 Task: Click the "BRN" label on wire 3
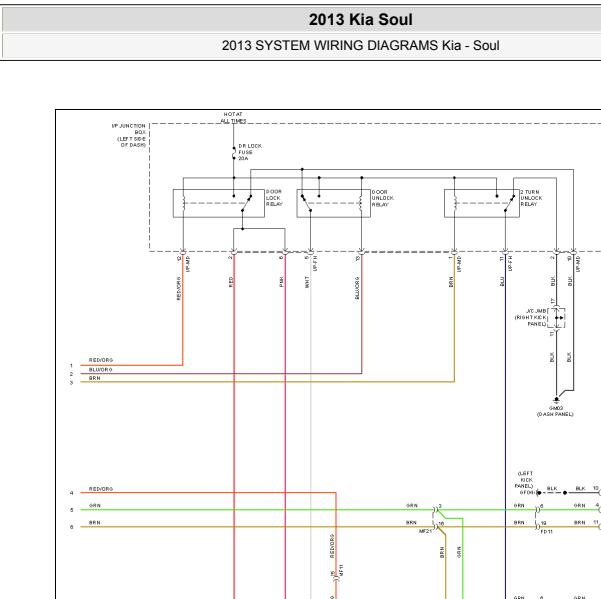click(95, 378)
